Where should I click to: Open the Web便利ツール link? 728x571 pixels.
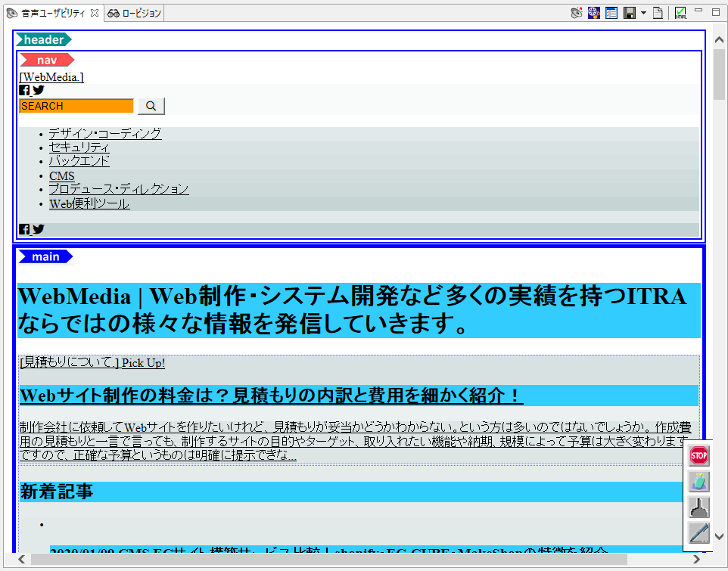point(89,203)
